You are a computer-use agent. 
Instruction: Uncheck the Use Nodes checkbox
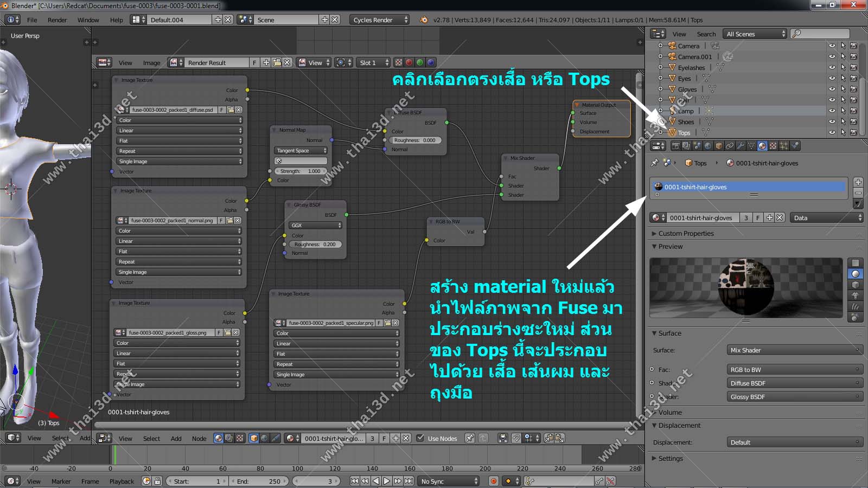point(420,438)
